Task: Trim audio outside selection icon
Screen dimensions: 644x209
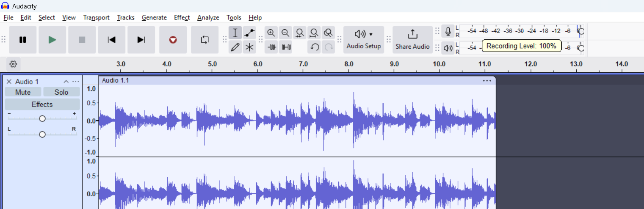Action: (271, 47)
